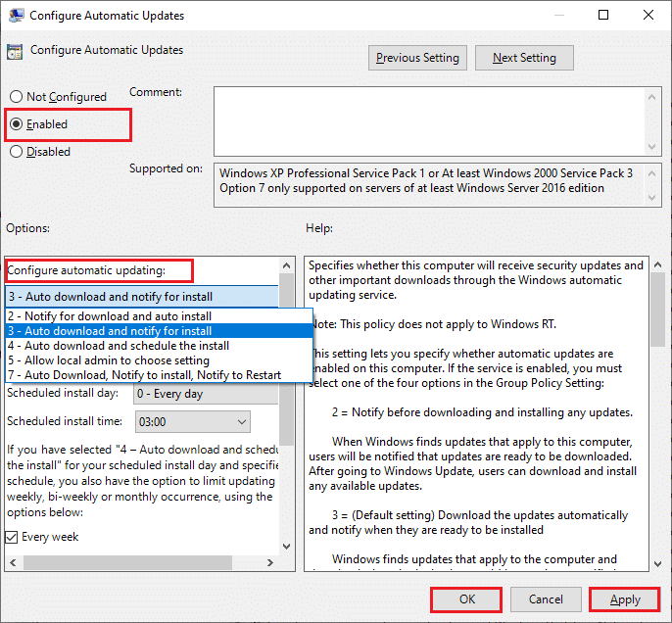Click the Apply button
The height and width of the screenshot is (623, 672).
point(625,599)
